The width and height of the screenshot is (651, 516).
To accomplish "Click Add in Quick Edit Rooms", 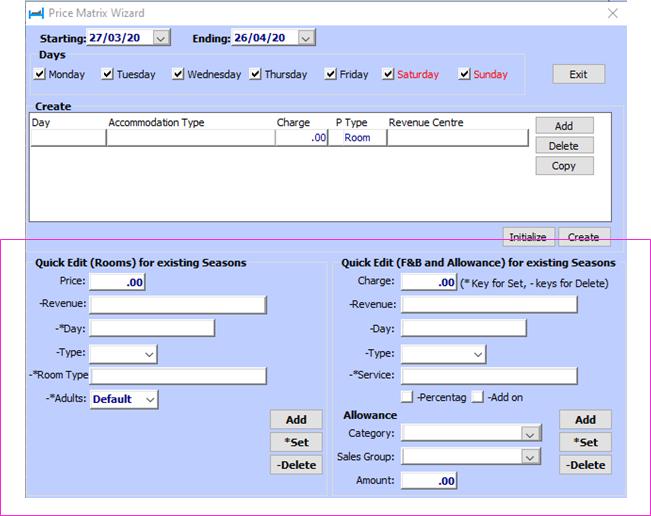I will coord(296,420).
